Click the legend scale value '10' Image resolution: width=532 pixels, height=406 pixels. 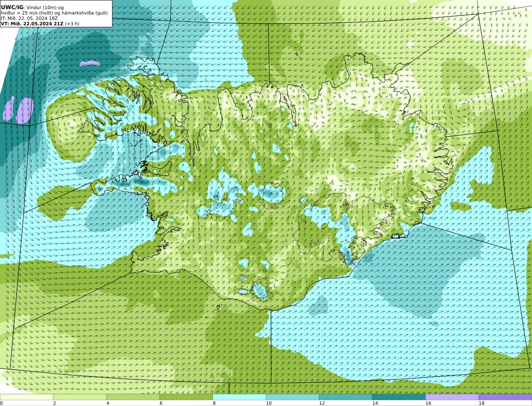pyautogui.click(x=268, y=403)
